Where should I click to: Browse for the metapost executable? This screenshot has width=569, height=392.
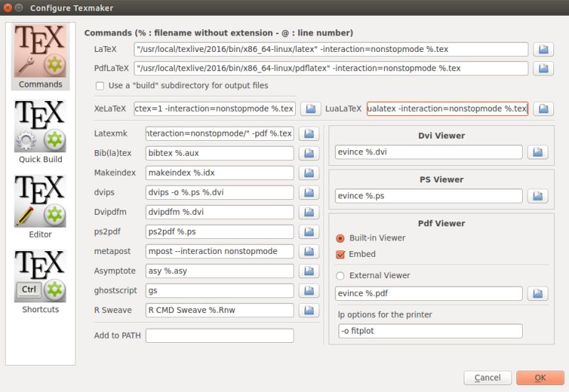point(309,251)
